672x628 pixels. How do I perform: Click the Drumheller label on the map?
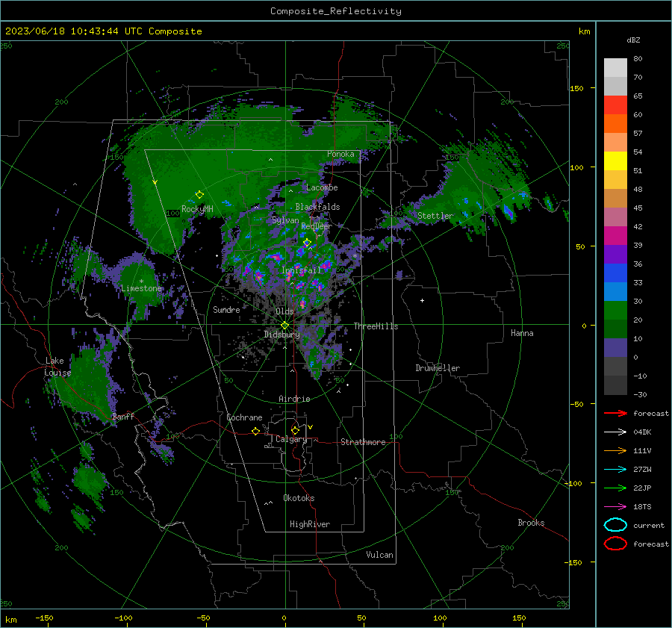click(x=438, y=368)
